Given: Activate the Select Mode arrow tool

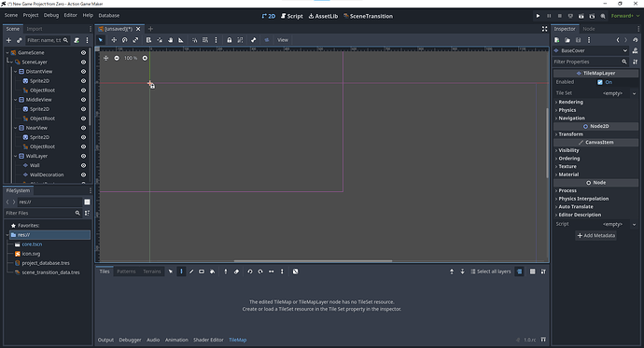Looking at the screenshot, I should point(101,40).
